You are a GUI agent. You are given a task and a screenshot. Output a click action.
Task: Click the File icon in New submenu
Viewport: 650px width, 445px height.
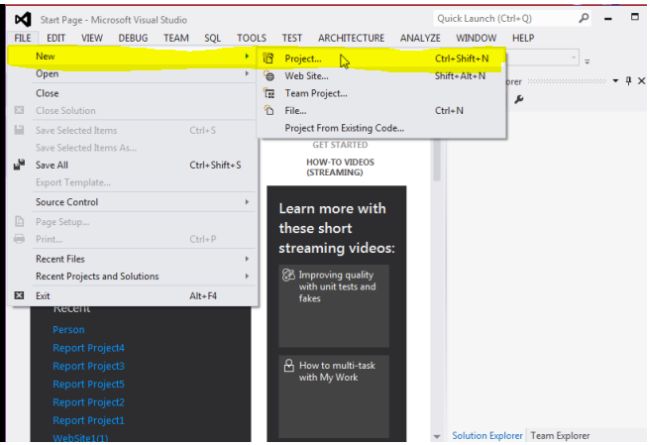point(269,111)
